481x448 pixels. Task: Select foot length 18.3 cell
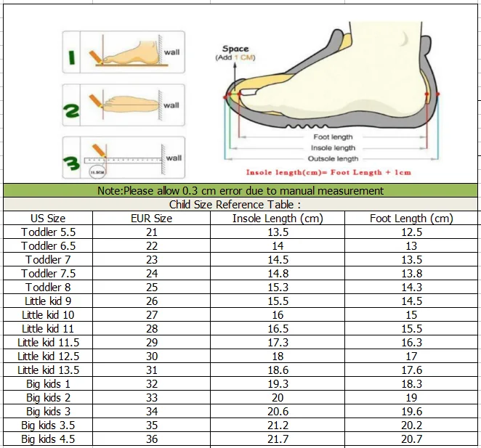click(411, 384)
